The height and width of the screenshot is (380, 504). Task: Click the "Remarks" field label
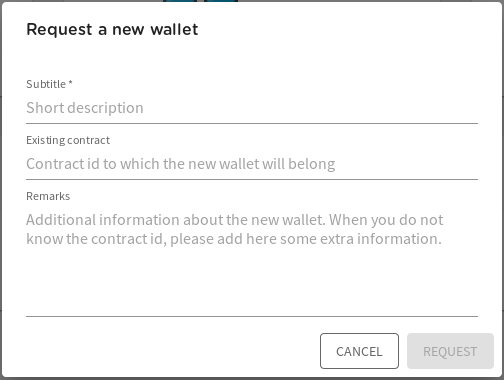48,196
